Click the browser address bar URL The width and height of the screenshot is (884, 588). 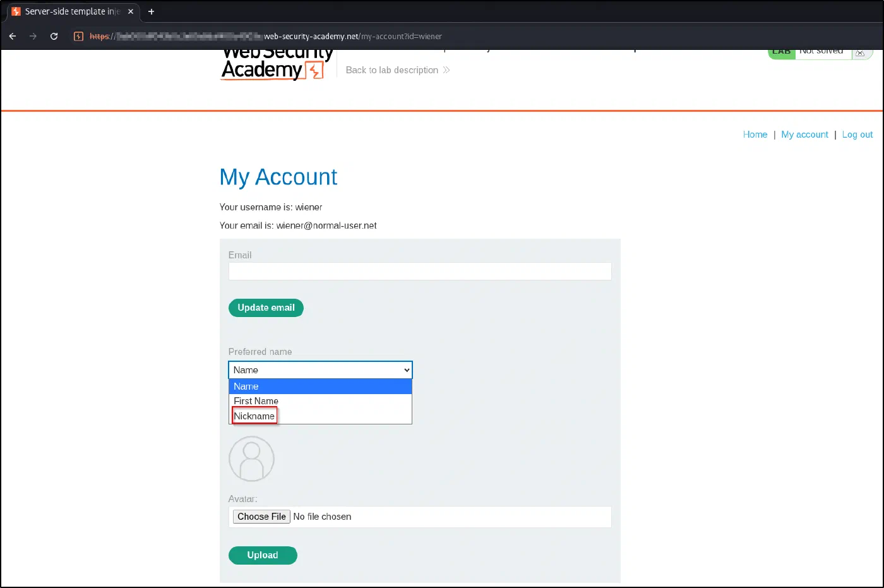tap(266, 37)
